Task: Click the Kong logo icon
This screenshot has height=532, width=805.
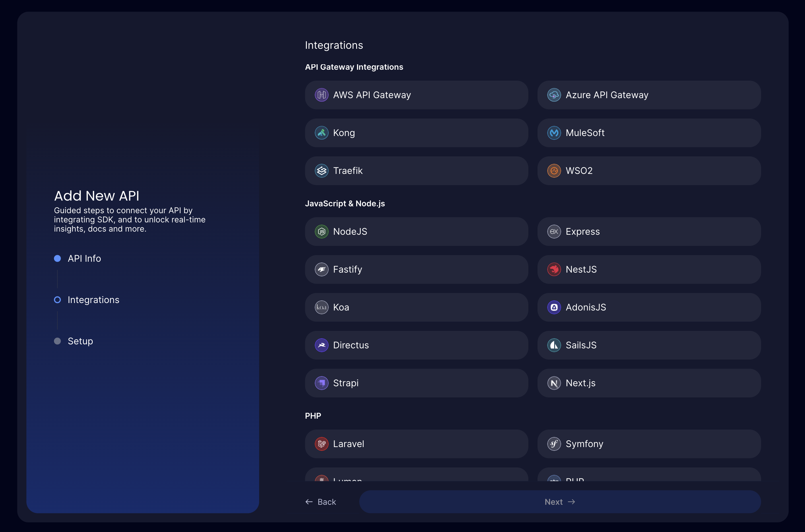Action: pos(321,133)
